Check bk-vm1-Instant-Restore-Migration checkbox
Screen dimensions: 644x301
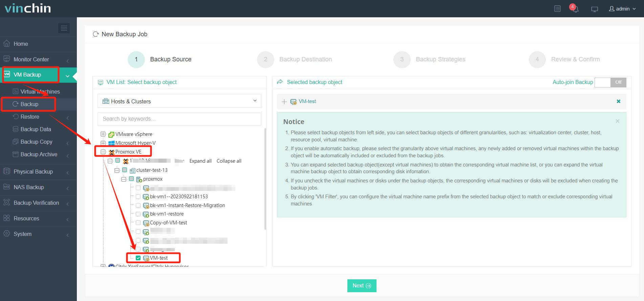pyautogui.click(x=138, y=205)
